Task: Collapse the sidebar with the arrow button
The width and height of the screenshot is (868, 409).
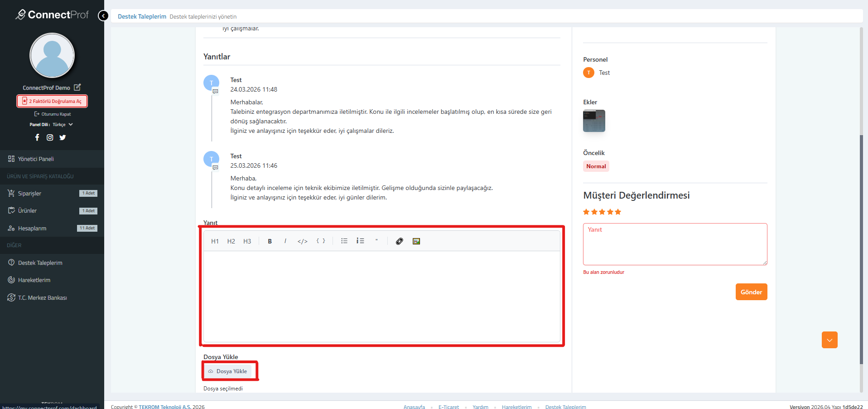Action: coord(103,16)
